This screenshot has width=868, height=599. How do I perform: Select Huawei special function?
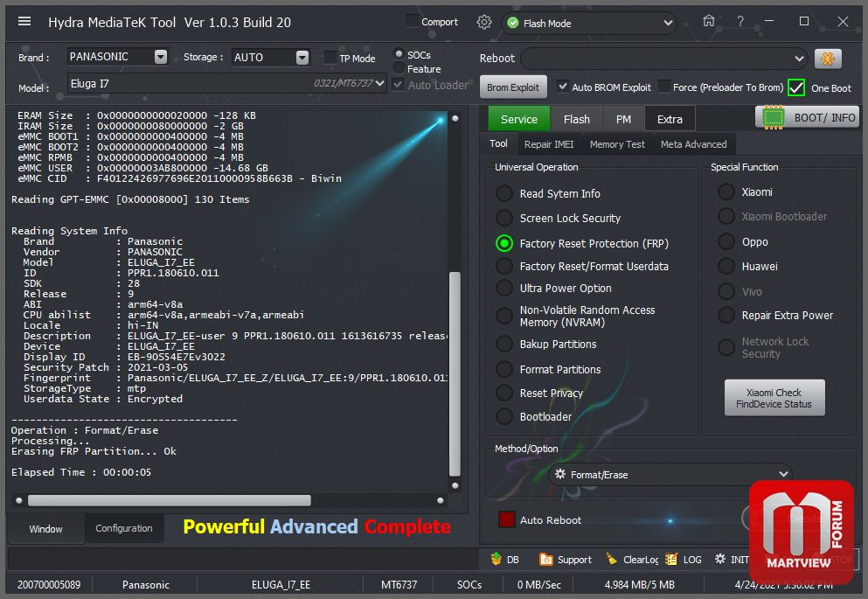726,266
